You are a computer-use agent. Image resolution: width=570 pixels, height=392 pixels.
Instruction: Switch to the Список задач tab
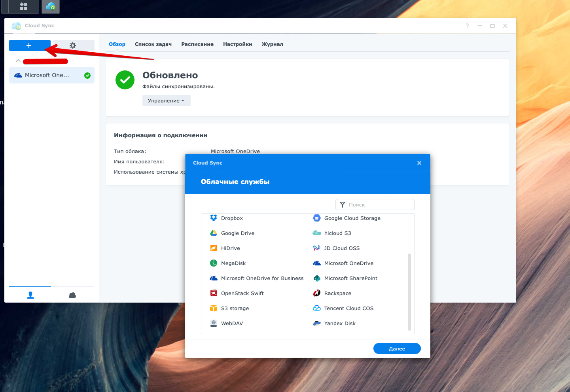click(x=153, y=44)
